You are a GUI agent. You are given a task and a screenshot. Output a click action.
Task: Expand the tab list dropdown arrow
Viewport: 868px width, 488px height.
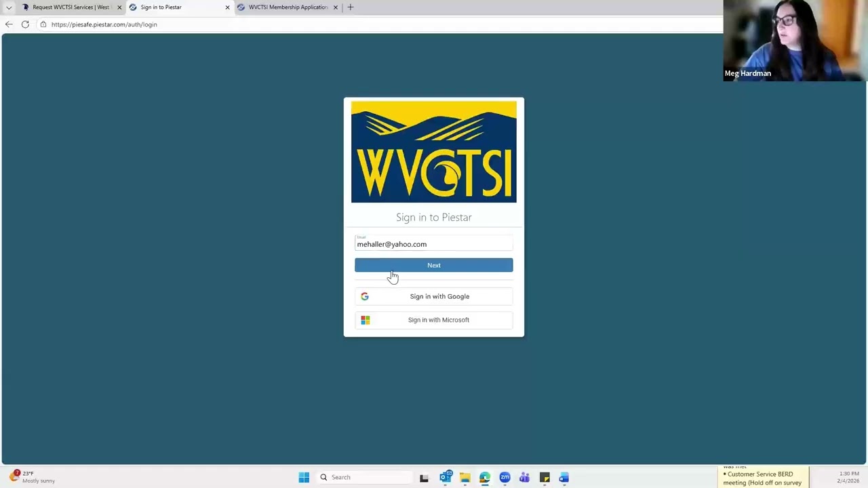coord(9,7)
